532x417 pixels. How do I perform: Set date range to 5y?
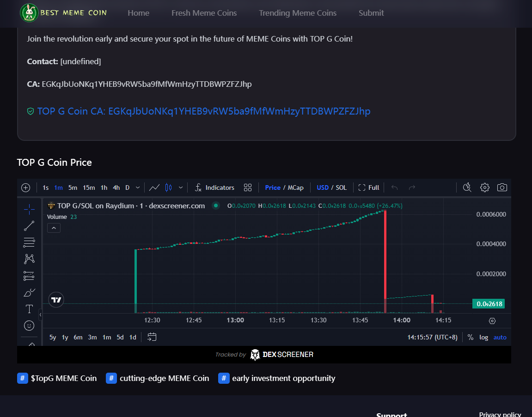click(53, 337)
